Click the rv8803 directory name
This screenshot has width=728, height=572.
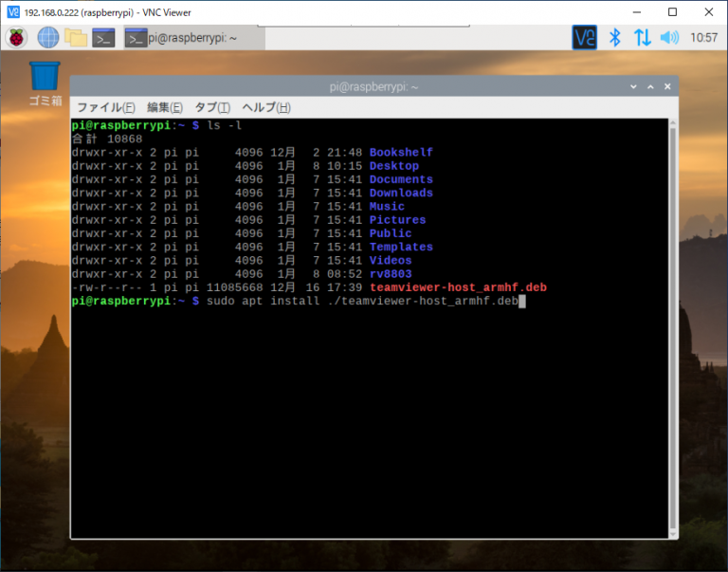point(391,274)
